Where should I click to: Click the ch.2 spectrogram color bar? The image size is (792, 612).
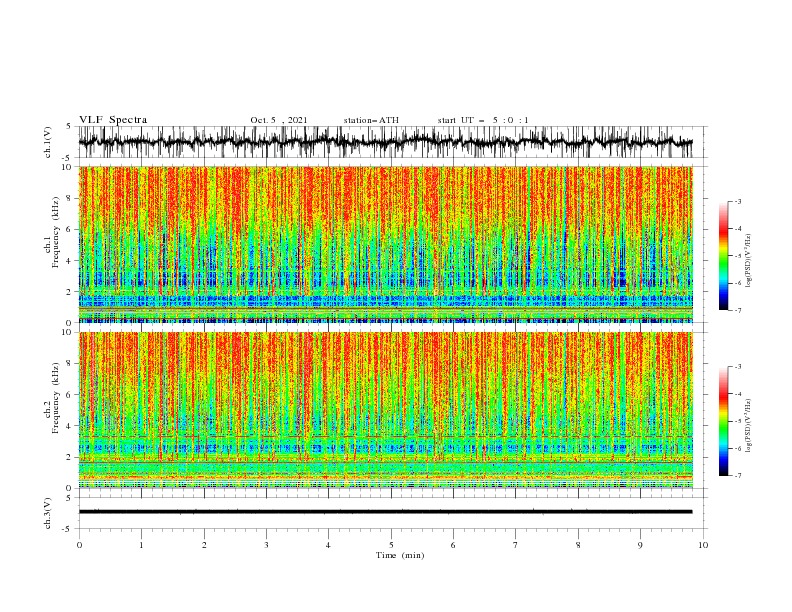click(x=723, y=421)
